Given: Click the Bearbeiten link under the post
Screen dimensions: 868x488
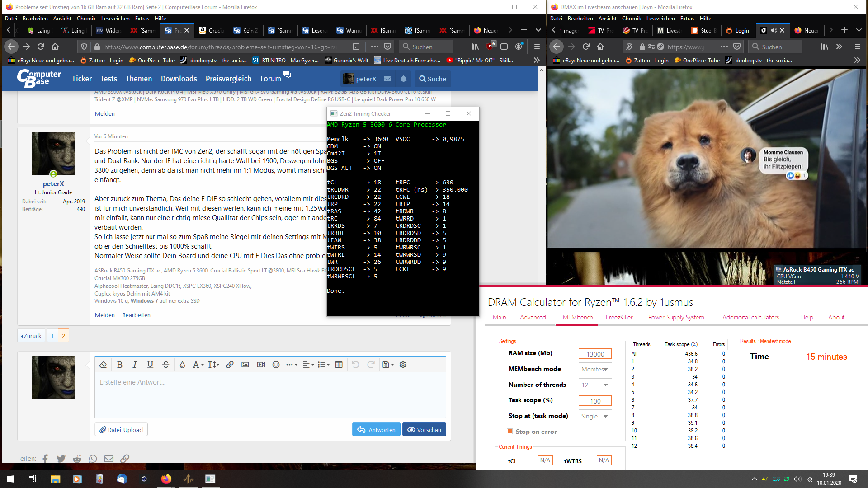Looking at the screenshot, I should point(136,315).
